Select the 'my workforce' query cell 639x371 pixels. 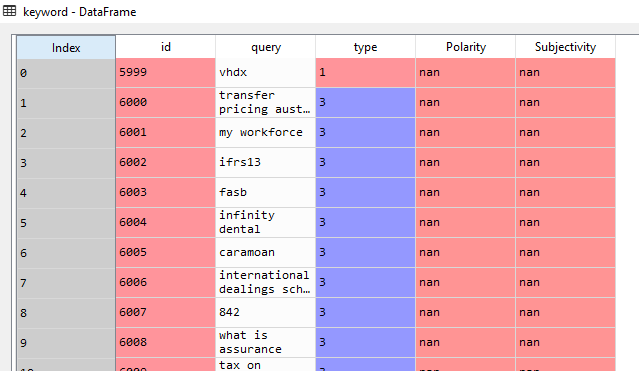pyautogui.click(x=265, y=132)
